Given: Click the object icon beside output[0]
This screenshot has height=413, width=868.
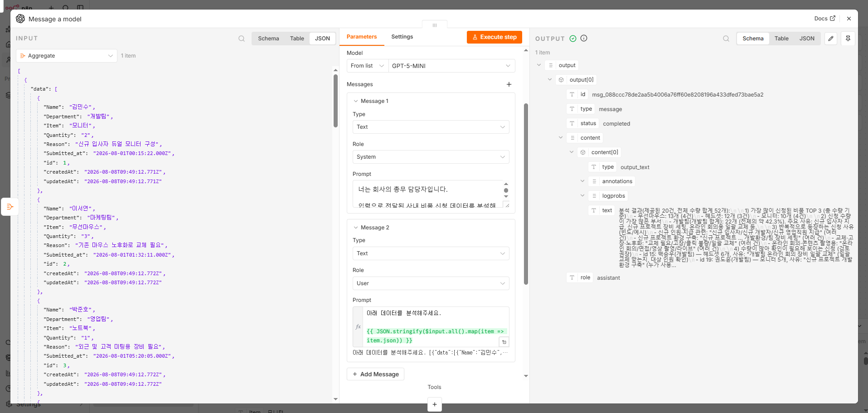Looking at the screenshot, I should click(561, 80).
